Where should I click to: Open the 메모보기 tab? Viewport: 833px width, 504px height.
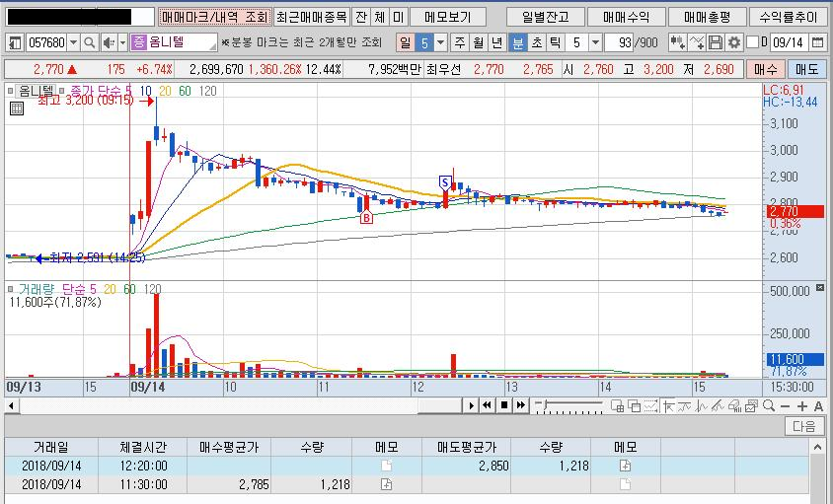(447, 17)
